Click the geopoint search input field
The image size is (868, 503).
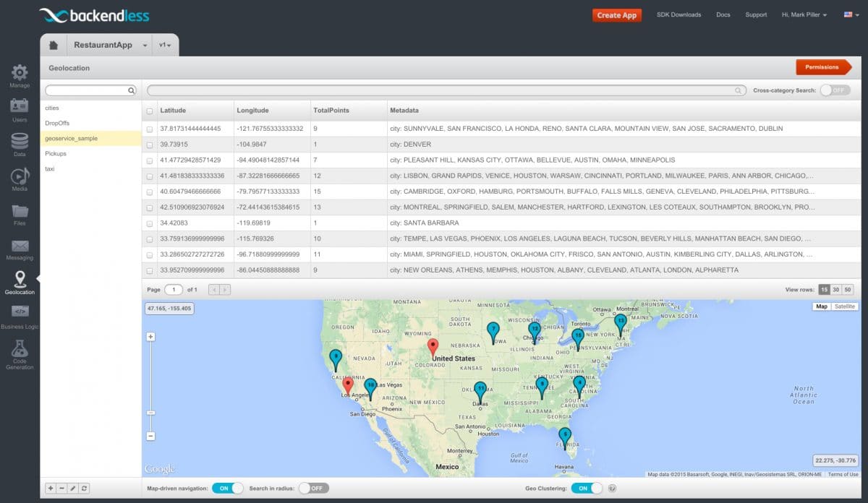pyautogui.click(x=447, y=90)
